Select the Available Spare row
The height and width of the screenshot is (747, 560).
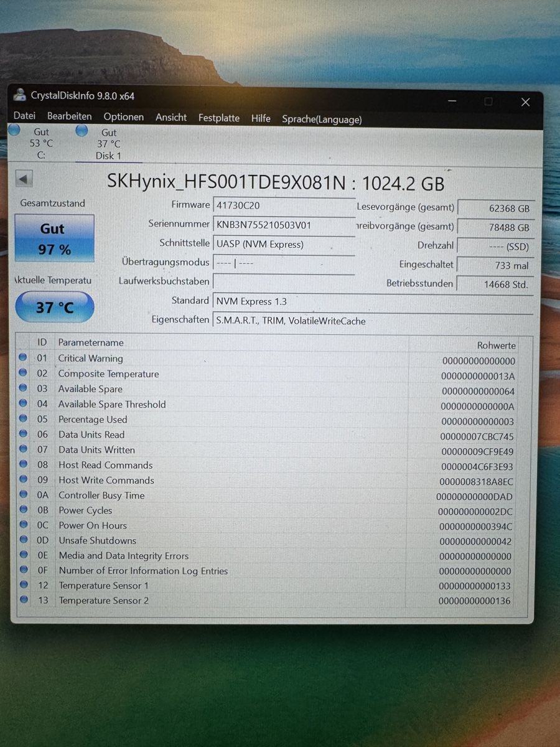(x=268, y=390)
